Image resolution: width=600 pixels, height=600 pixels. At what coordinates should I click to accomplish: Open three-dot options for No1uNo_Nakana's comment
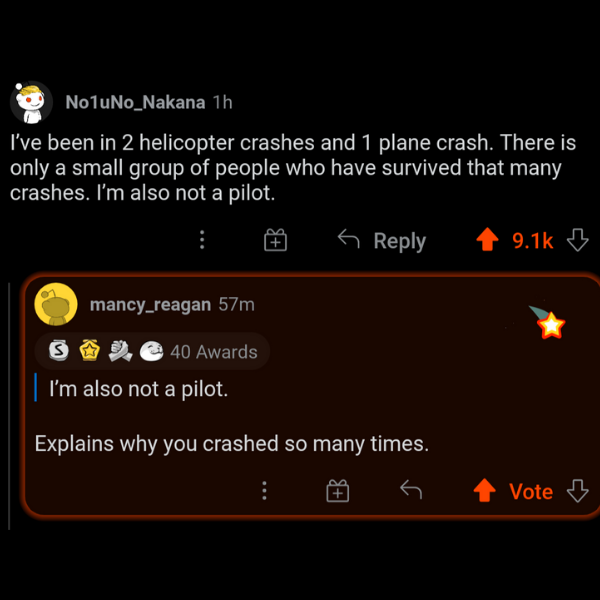point(202,240)
